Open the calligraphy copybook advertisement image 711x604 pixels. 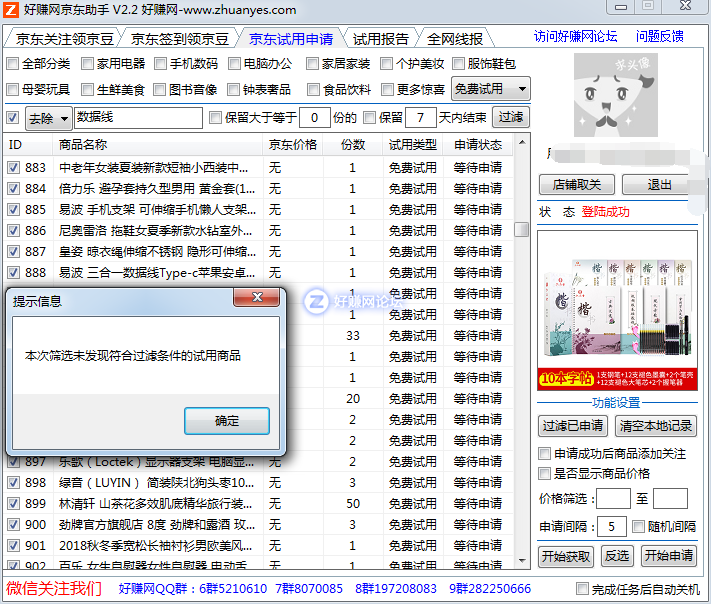pyautogui.click(x=617, y=310)
